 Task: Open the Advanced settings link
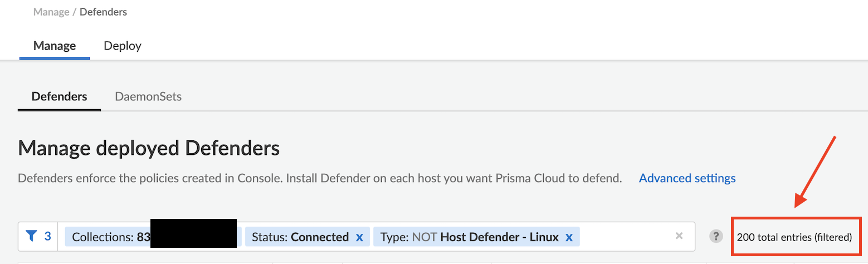point(687,178)
